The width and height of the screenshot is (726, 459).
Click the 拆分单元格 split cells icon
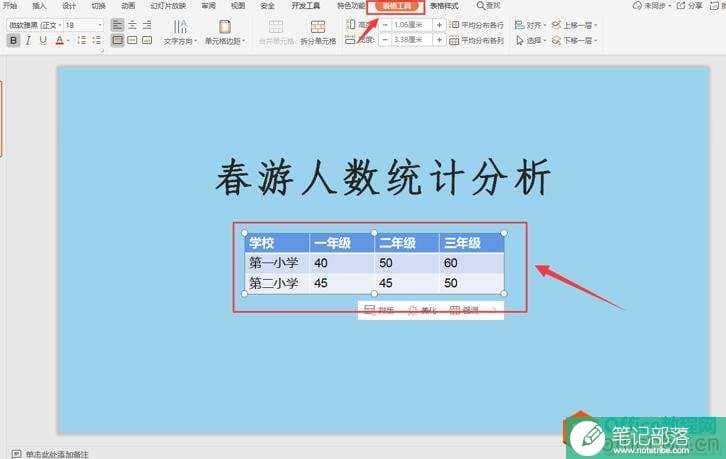(x=318, y=26)
